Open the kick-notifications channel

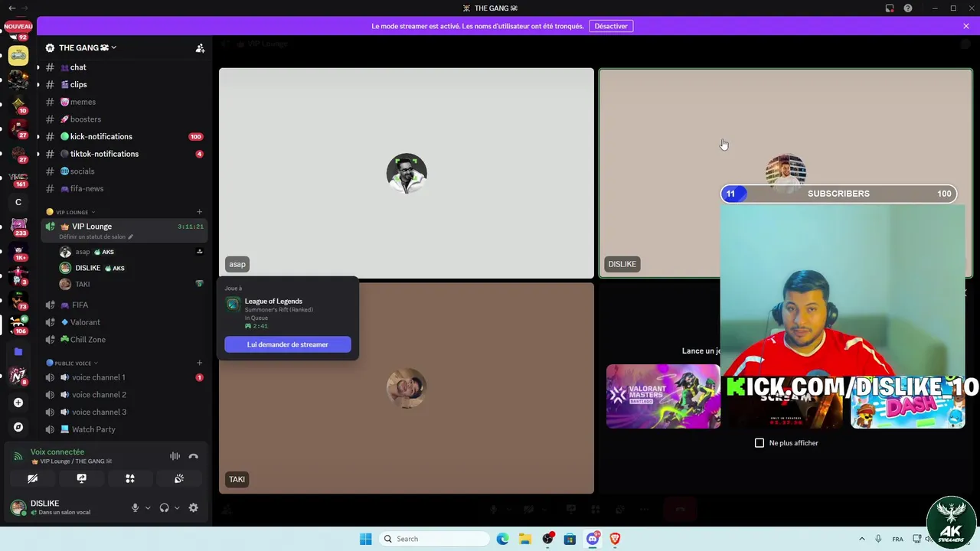(124, 136)
